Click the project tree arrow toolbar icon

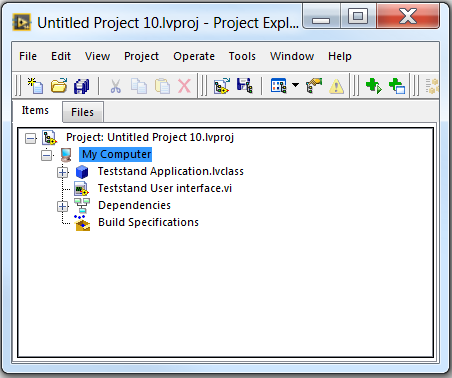(222, 86)
